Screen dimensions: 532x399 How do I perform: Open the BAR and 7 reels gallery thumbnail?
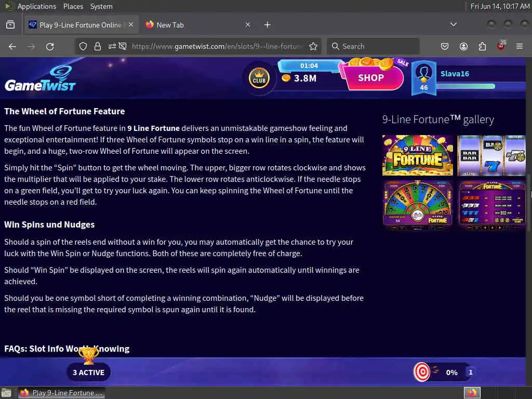pyautogui.click(x=491, y=155)
